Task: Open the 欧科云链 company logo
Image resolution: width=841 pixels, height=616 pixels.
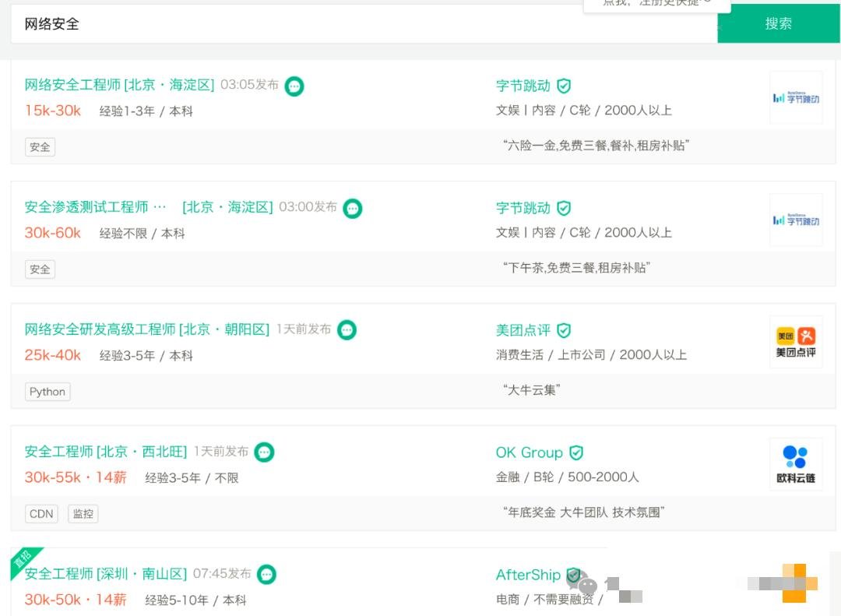Action: point(796,465)
